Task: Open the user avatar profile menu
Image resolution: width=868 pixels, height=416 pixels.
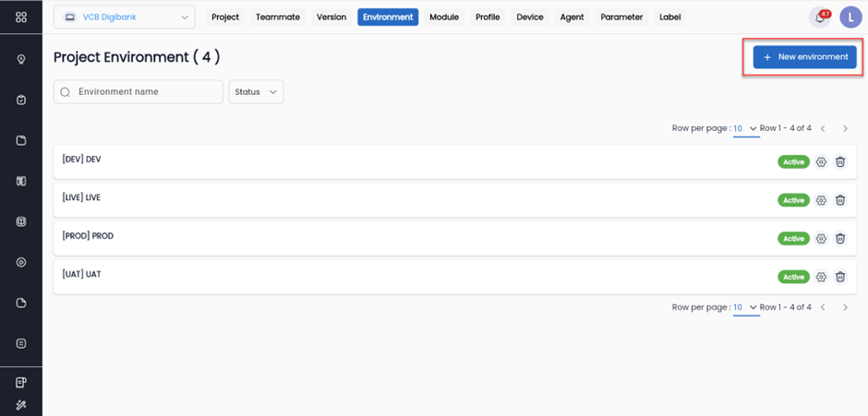Action: click(850, 18)
